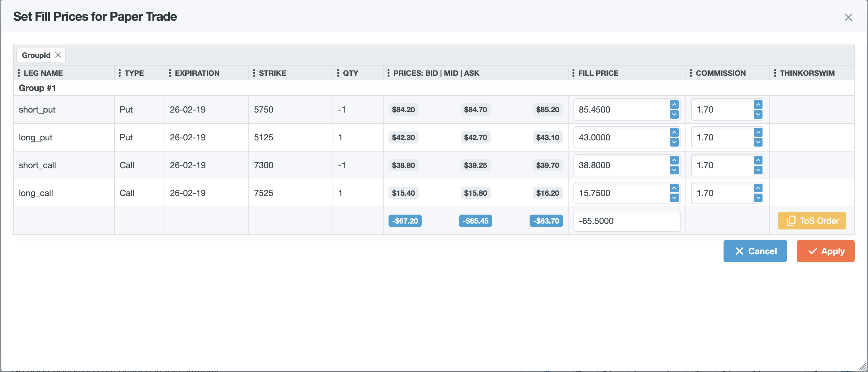Select the $84.70 mid price for short_put

(475, 109)
